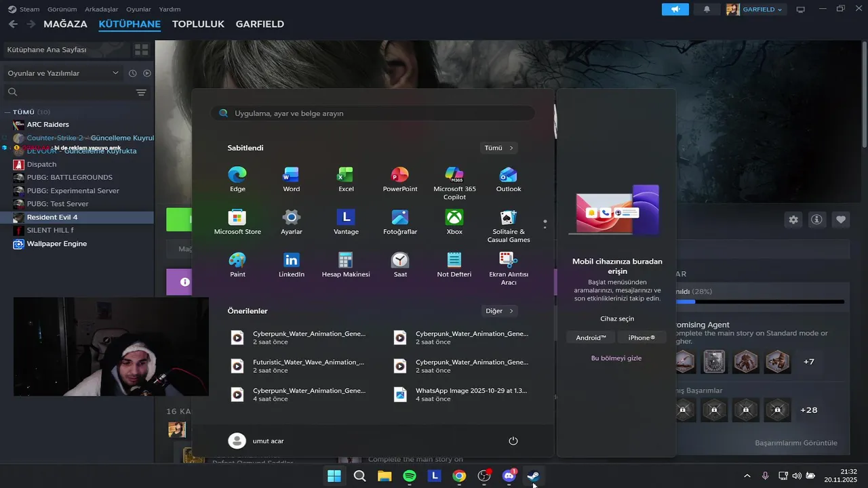Select iPhone device button
Image resolution: width=868 pixels, height=488 pixels.
[642, 338]
